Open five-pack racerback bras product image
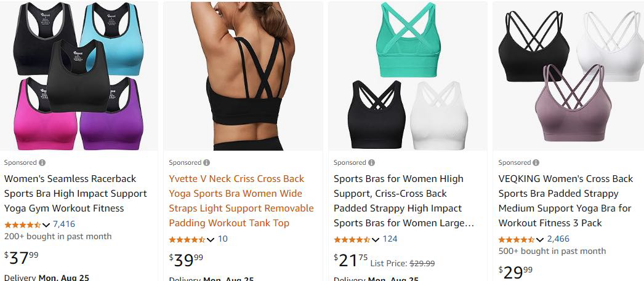644x281 pixels. click(78, 76)
